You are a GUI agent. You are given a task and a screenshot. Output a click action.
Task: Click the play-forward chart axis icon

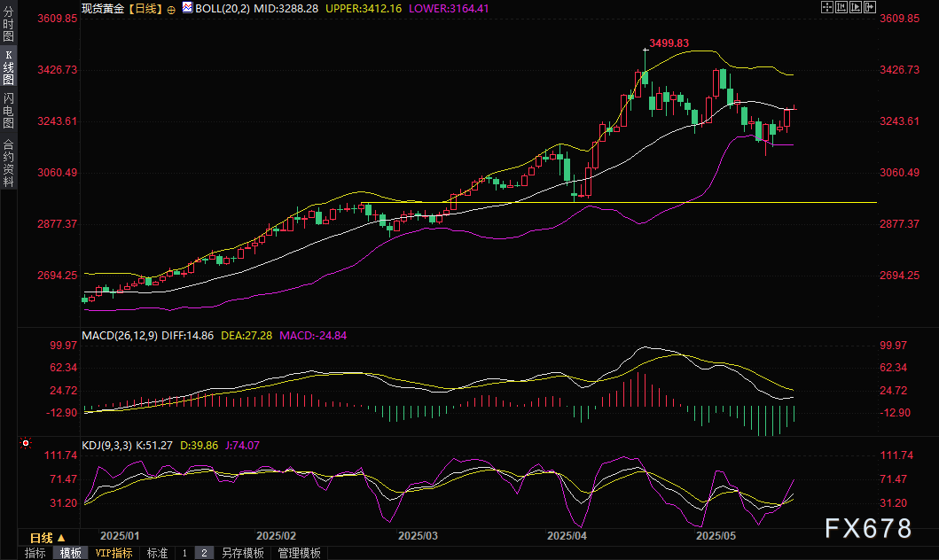click(x=856, y=7)
